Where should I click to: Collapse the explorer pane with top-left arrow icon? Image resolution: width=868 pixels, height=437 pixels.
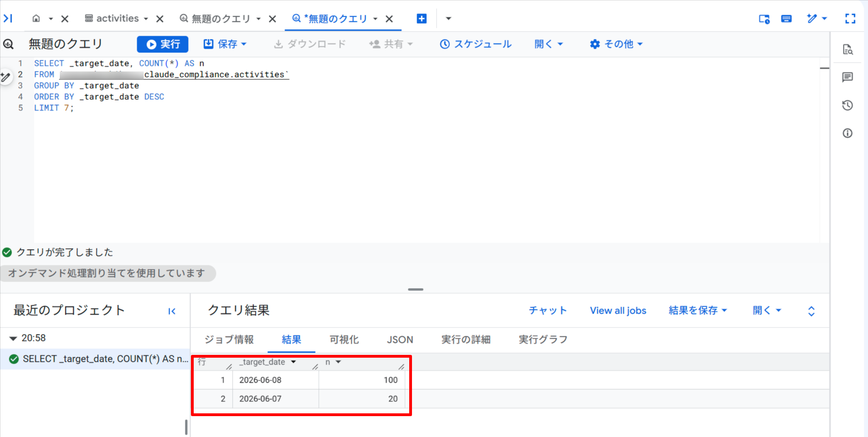(x=8, y=19)
